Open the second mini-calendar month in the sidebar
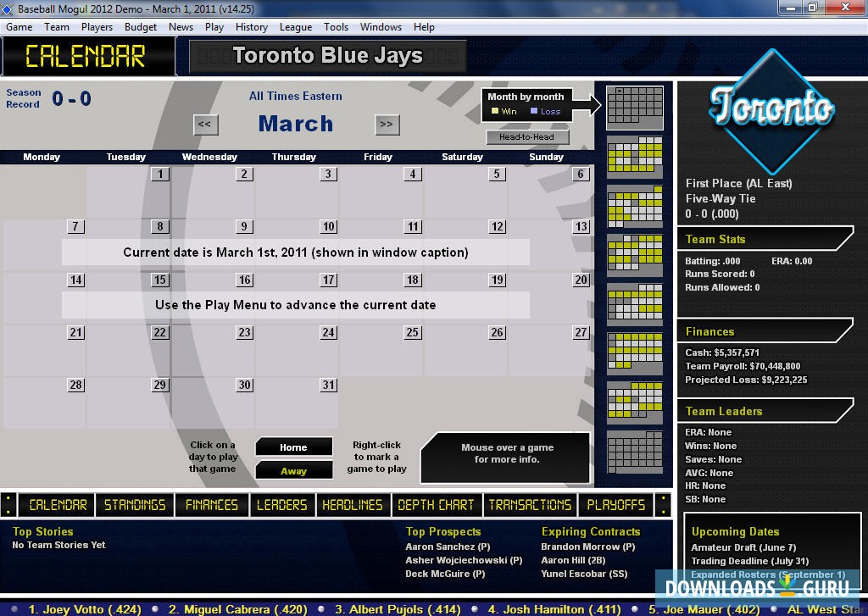The height and width of the screenshot is (616, 868). [x=636, y=157]
